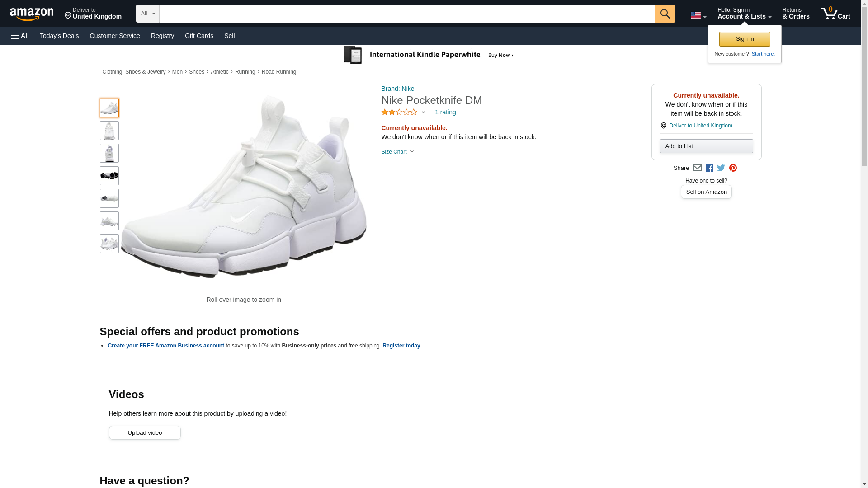Share product on Facebook
Viewport: 868px width, 488px height.
coord(709,168)
